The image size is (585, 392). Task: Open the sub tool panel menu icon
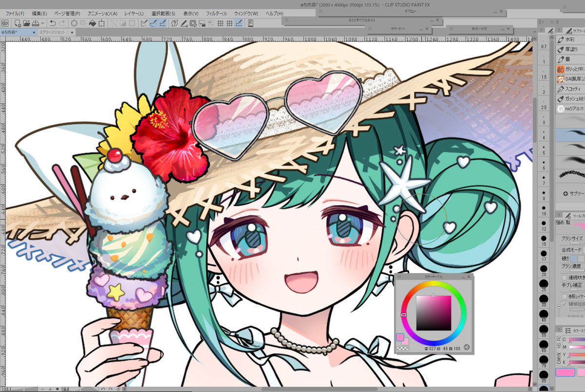[559, 30]
